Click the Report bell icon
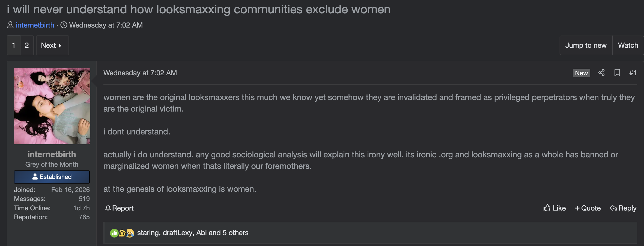Screen dimensions: 644x246 coord(108,208)
